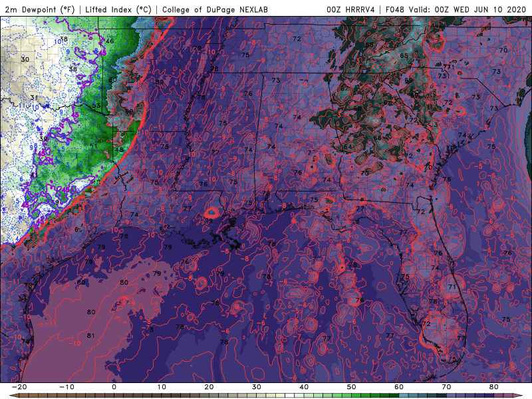Click the 0 label on the color scale
Image resolution: width=532 pixels, height=399 pixels.
tap(114, 387)
